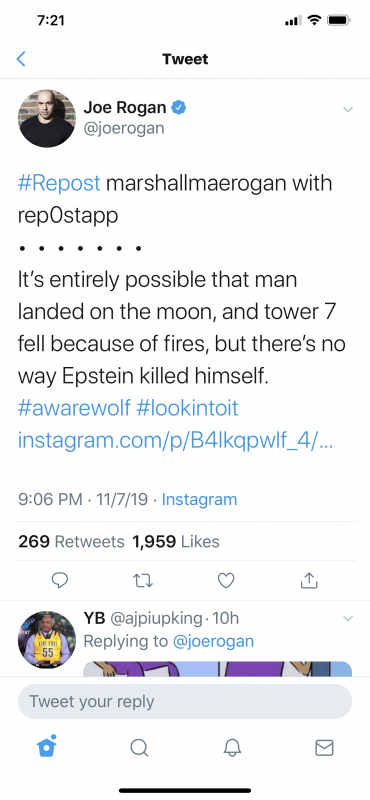Screen dimensions: 370x800
Task: Click the share upload icon
Action: coord(309,580)
